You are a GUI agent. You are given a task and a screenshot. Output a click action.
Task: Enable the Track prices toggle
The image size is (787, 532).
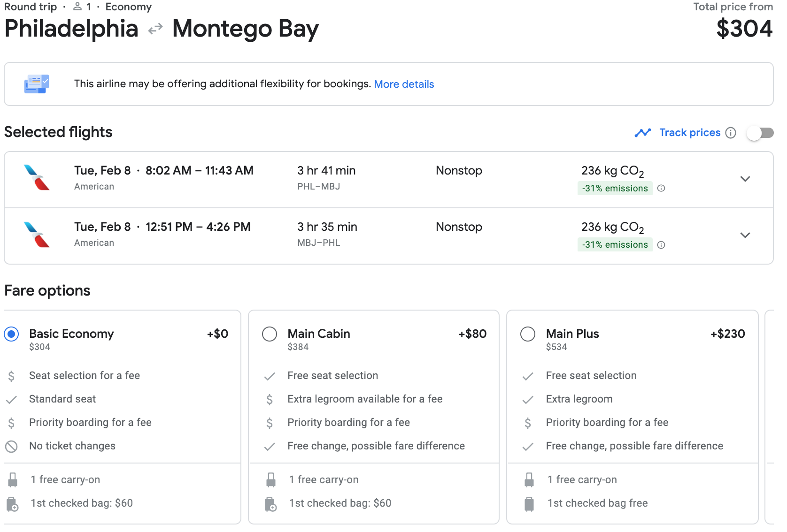[760, 133]
